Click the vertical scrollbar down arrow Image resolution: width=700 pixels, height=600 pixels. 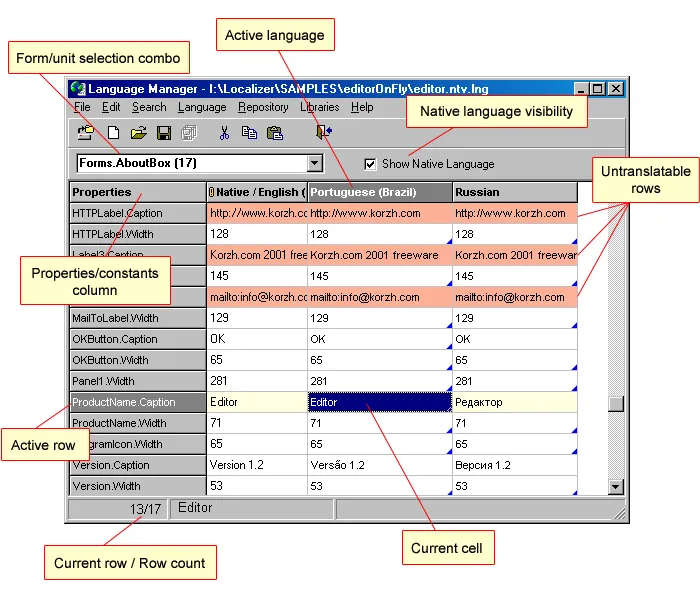[616, 487]
